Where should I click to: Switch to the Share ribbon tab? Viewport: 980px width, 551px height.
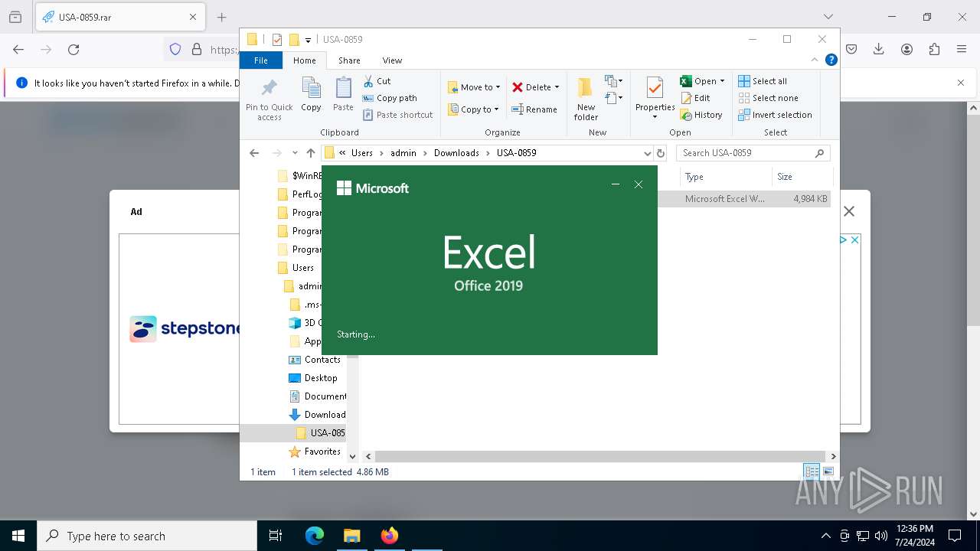click(x=349, y=60)
